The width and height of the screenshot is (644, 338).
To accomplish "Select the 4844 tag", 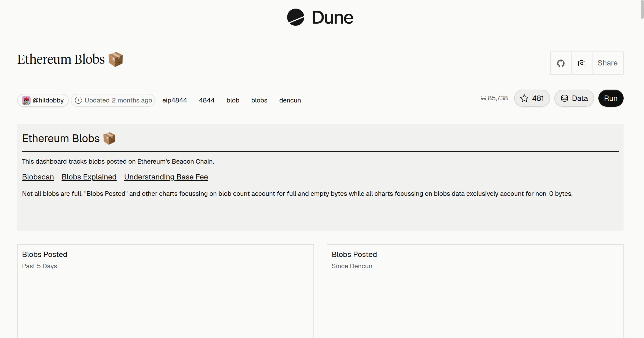I will tap(207, 100).
